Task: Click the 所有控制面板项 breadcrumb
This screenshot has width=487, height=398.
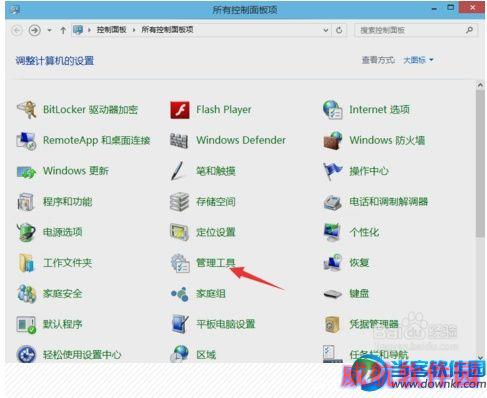Action: coord(167,30)
